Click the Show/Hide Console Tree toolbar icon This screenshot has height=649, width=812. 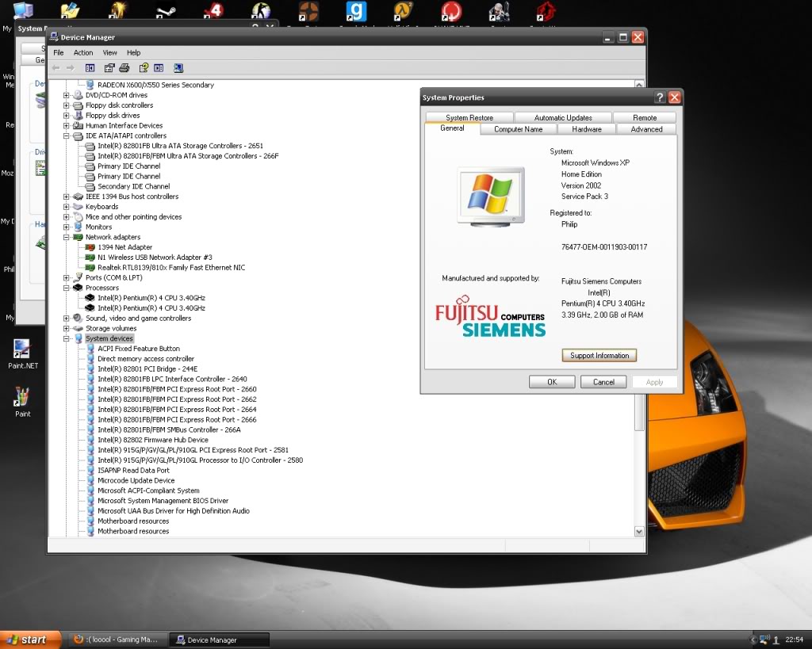(90, 68)
